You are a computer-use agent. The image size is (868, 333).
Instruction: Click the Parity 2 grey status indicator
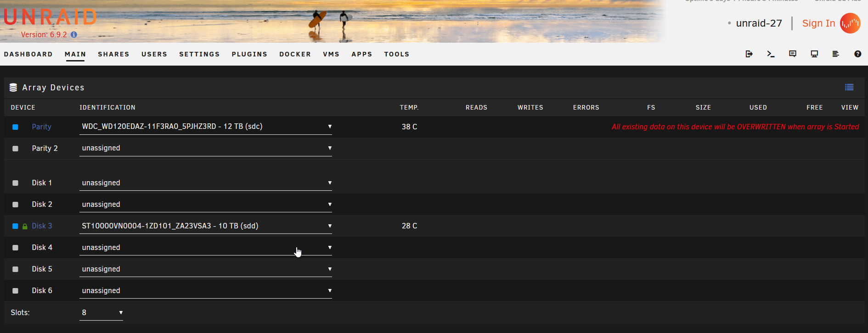coord(15,149)
